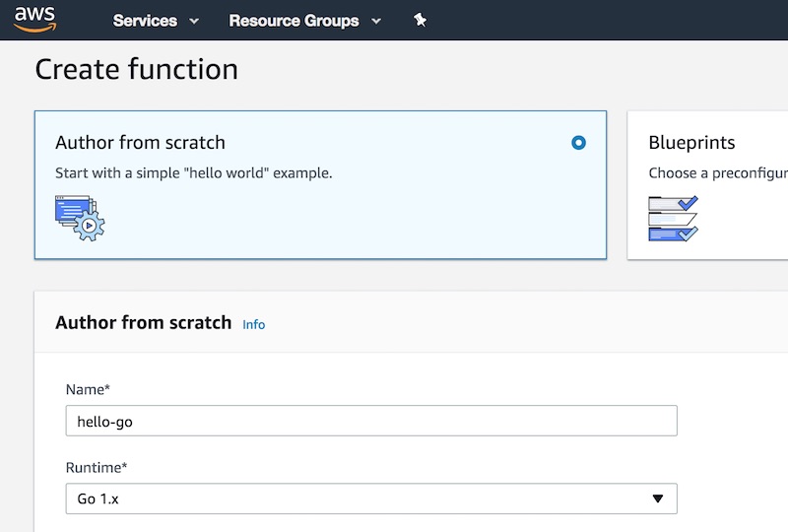The image size is (788, 532).
Task: Click the Author from scratch card title
Action: click(140, 143)
